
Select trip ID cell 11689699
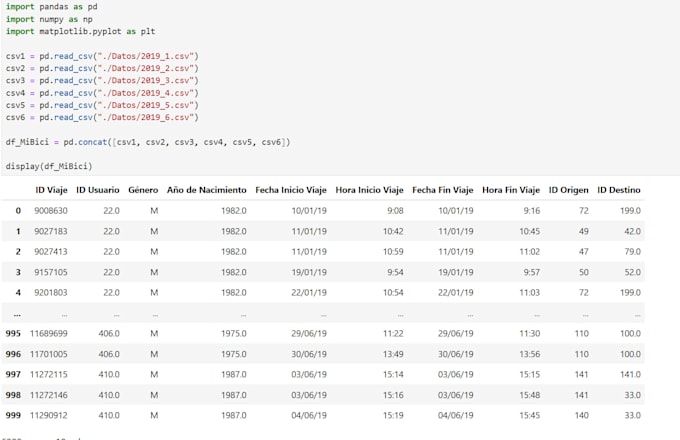(49, 333)
